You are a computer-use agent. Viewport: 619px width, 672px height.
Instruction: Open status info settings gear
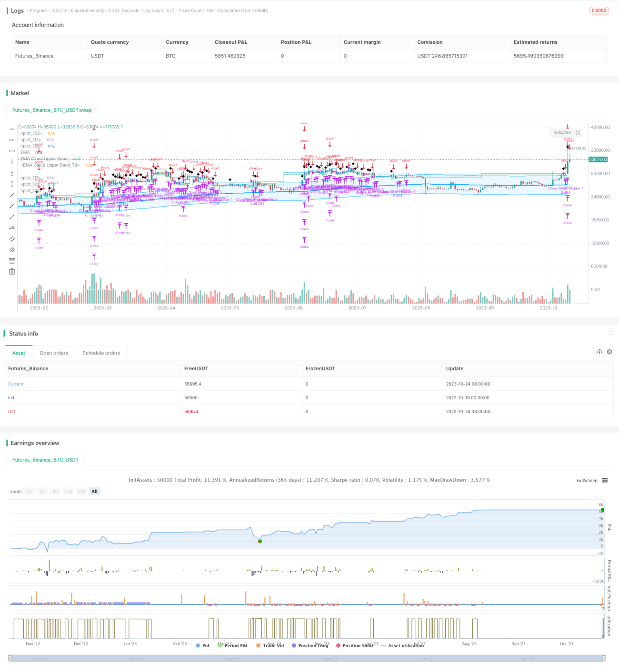tap(609, 352)
